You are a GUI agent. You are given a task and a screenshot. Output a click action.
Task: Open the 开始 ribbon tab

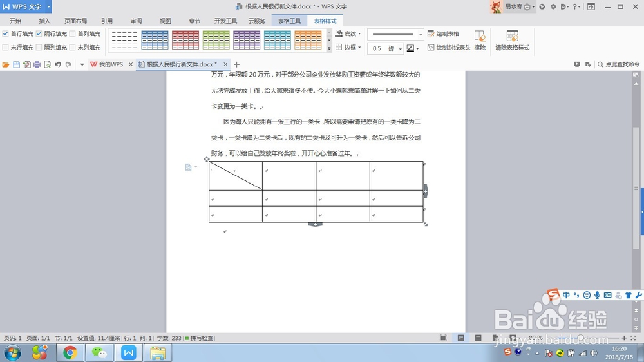[15, 21]
